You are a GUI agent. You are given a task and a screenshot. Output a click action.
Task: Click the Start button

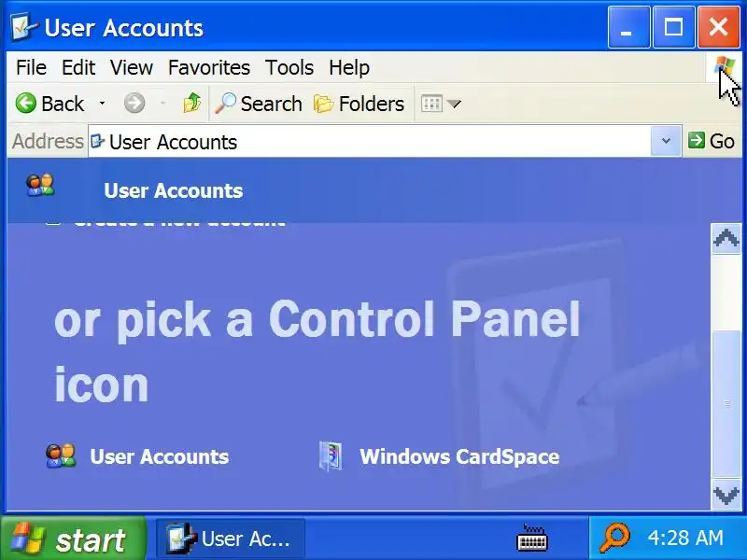click(73, 539)
